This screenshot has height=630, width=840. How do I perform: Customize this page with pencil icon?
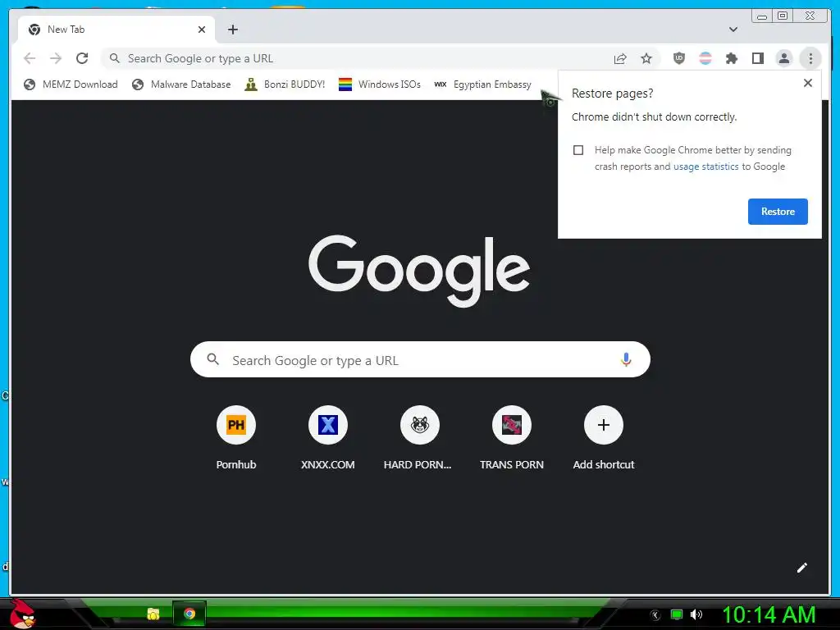[x=802, y=568]
